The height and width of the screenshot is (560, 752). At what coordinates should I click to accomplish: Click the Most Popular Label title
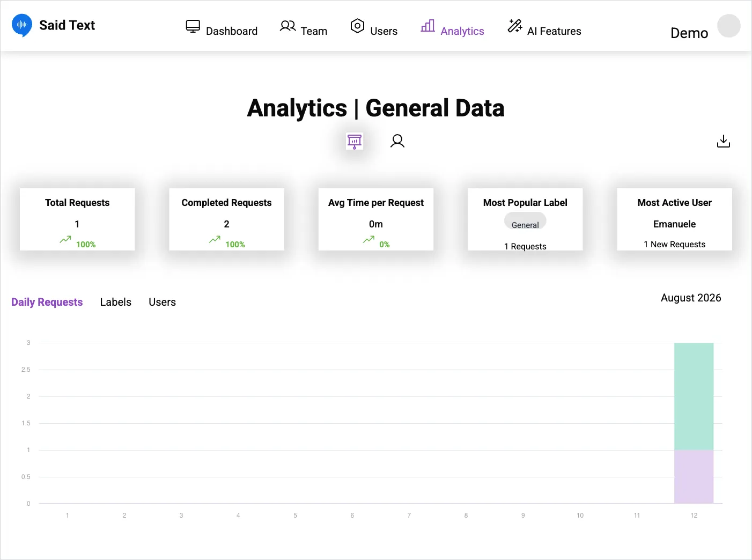(525, 203)
